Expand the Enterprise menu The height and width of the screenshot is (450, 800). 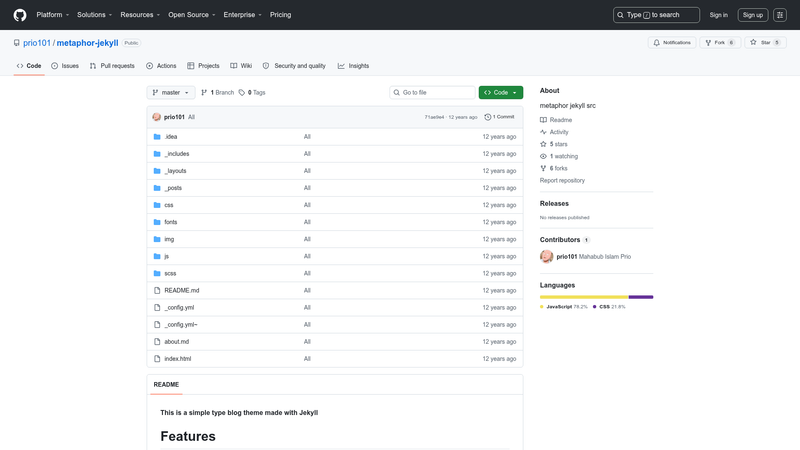pos(242,15)
